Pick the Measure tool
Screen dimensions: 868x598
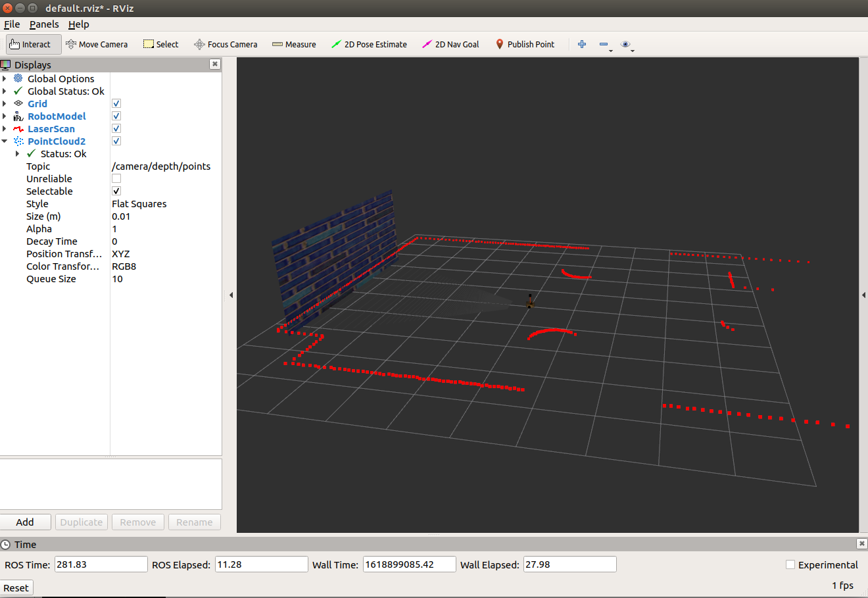pos(294,44)
